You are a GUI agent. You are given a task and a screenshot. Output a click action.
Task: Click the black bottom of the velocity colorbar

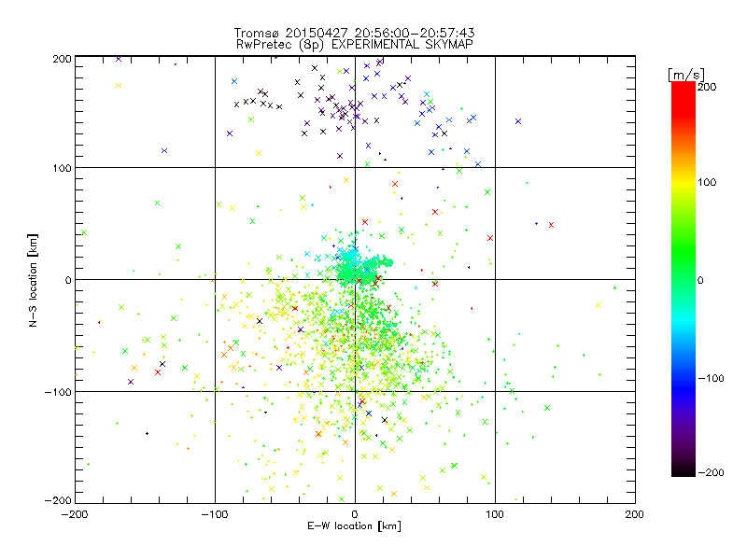[x=684, y=469]
